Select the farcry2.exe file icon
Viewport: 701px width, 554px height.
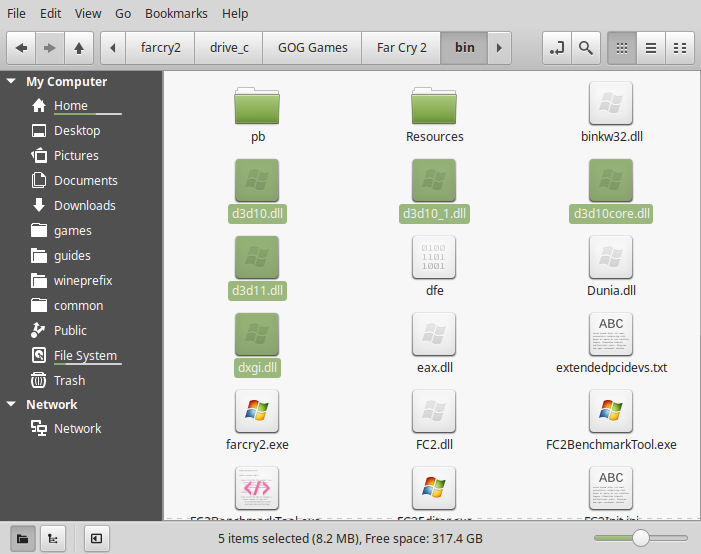pos(257,411)
